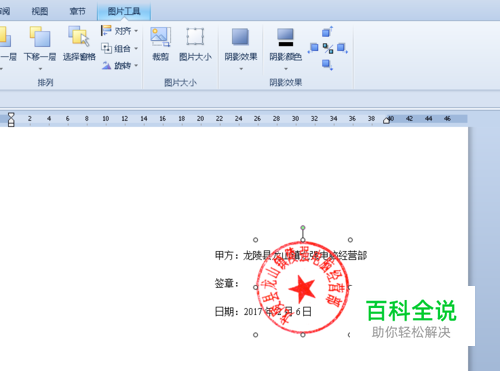
Task: Toggle shadow on/off center button
Action: pyautogui.click(x=328, y=48)
